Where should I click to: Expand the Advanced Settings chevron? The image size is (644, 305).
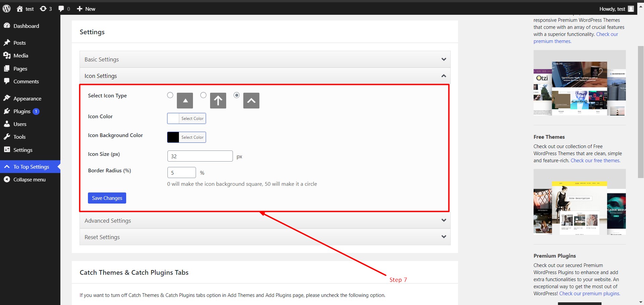click(444, 220)
